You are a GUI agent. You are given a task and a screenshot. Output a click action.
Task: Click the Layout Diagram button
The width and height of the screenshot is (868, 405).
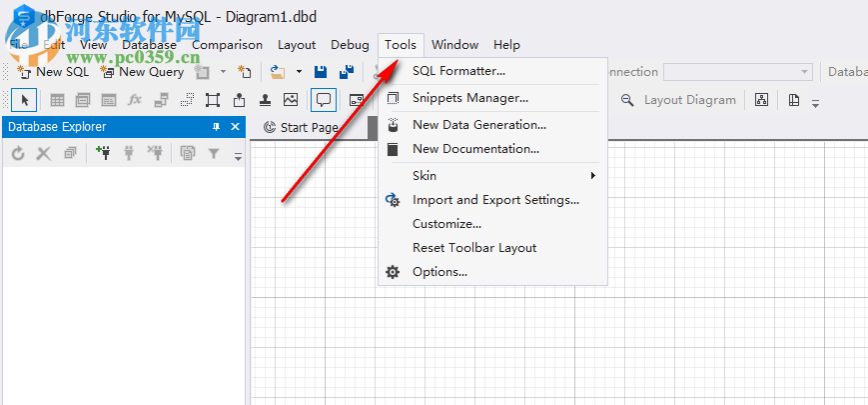coord(690,100)
